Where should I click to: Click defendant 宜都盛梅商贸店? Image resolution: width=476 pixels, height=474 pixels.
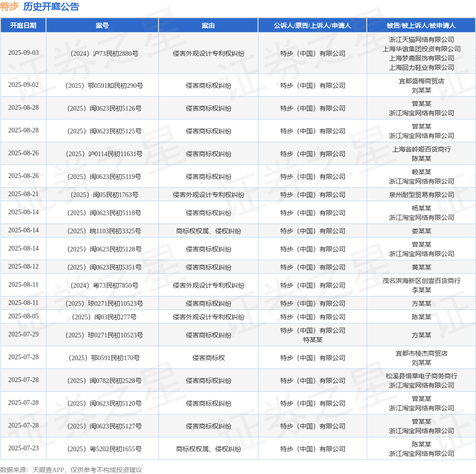tap(421, 81)
